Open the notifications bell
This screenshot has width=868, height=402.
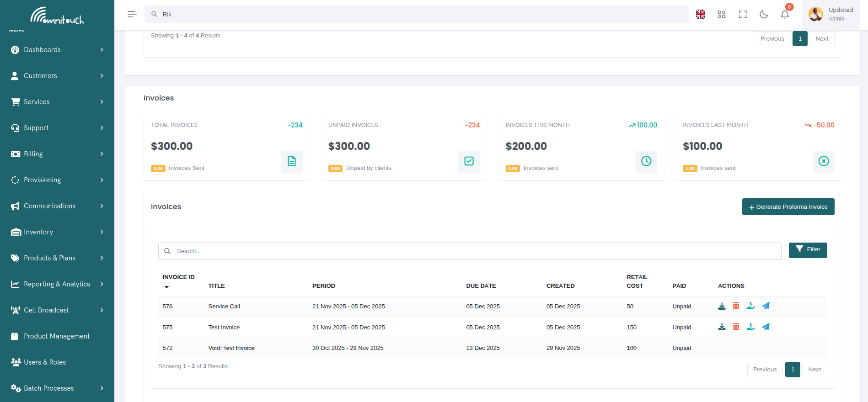pyautogui.click(x=785, y=15)
